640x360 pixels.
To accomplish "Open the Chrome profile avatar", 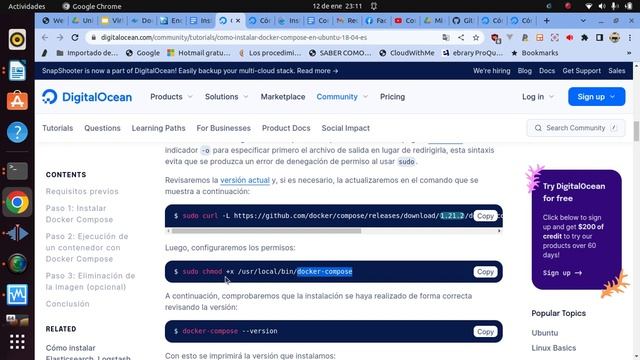I will (x=615, y=38).
